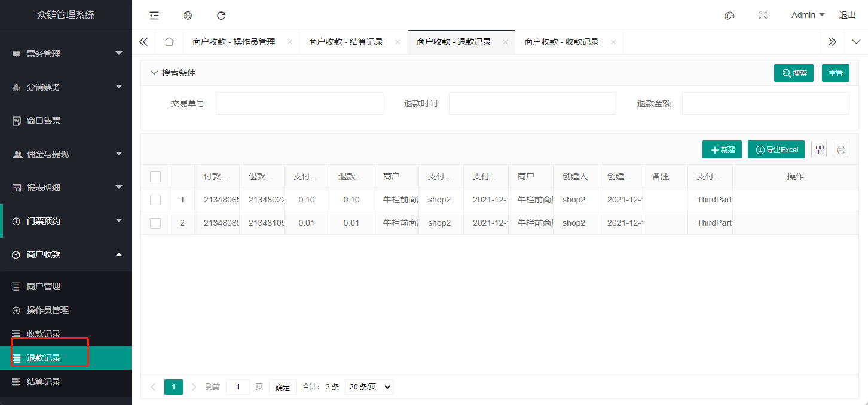The width and height of the screenshot is (868, 405).
Task: Select the checkbox for row 1
Action: point(155,200)
